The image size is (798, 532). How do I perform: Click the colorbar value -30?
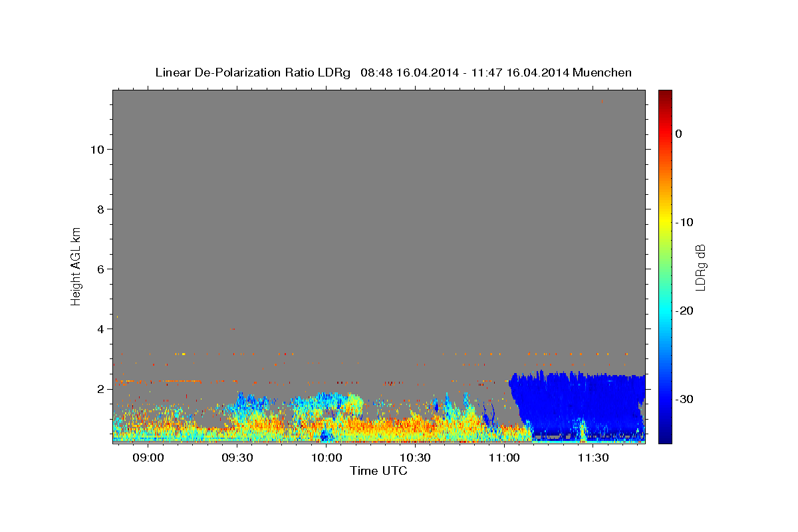(685, 399)
